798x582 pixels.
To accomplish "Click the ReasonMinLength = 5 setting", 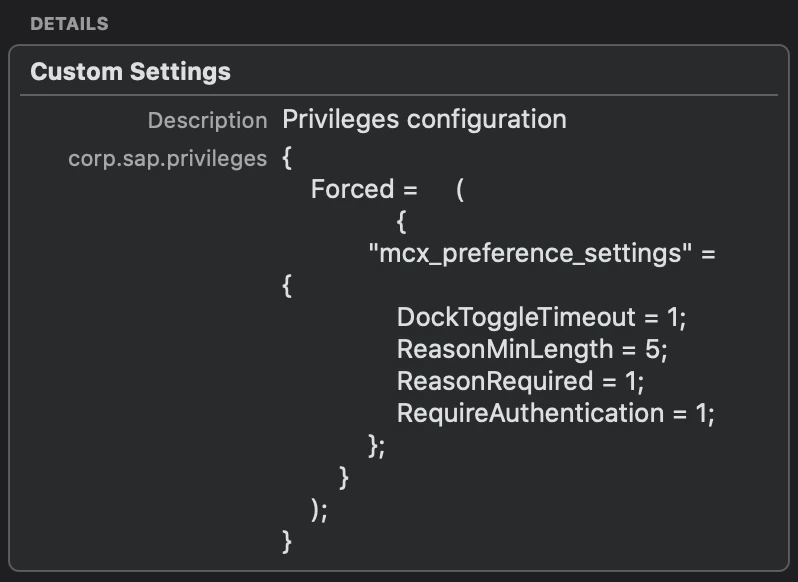I will [x=532, y=350].
